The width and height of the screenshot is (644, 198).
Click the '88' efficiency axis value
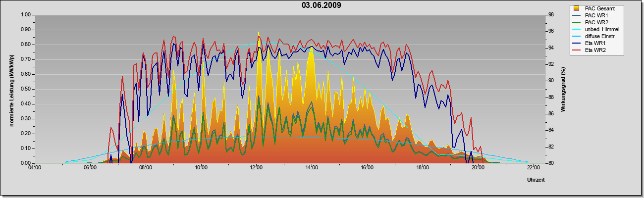(550, 98)
